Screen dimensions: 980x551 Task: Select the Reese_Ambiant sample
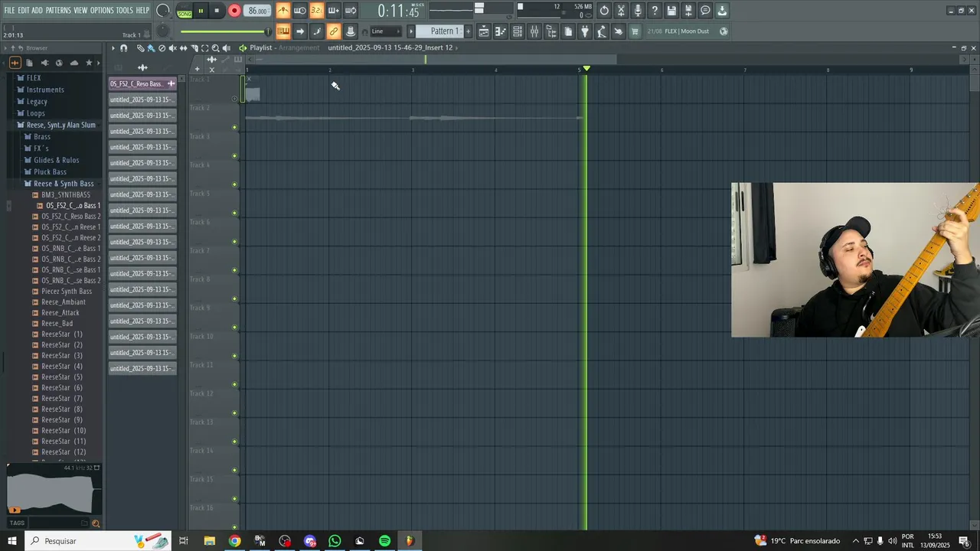click(x=64, y=302)
